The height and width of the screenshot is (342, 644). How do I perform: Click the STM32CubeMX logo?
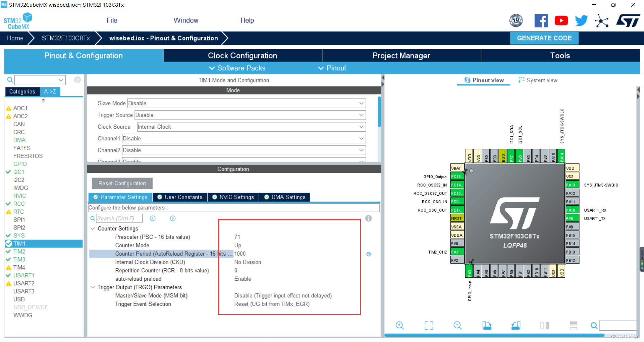(18, 21)
